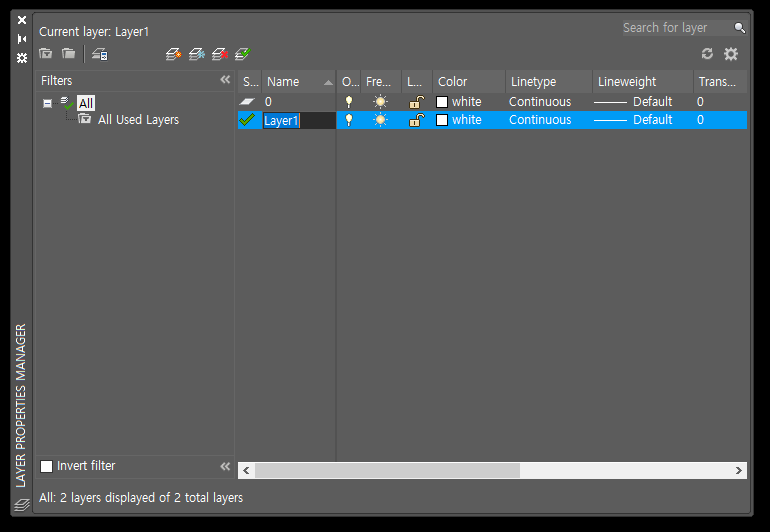Screen dimensions: 770x532
Task: Open layer settings gear icon
Action: [731, 54]
